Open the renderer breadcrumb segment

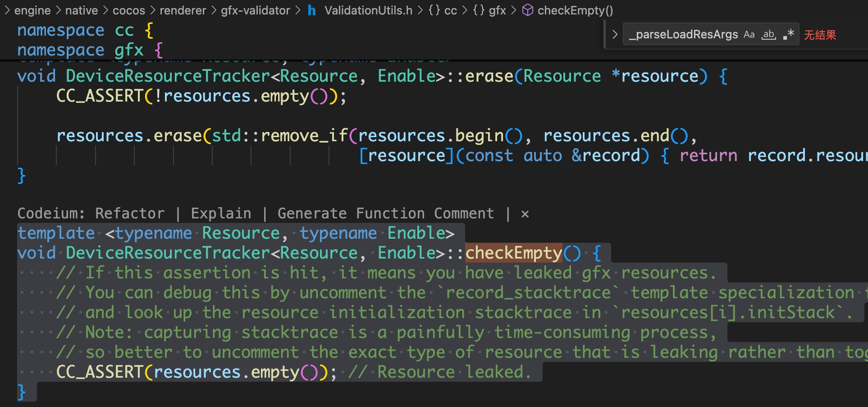(x=183, y=10)
